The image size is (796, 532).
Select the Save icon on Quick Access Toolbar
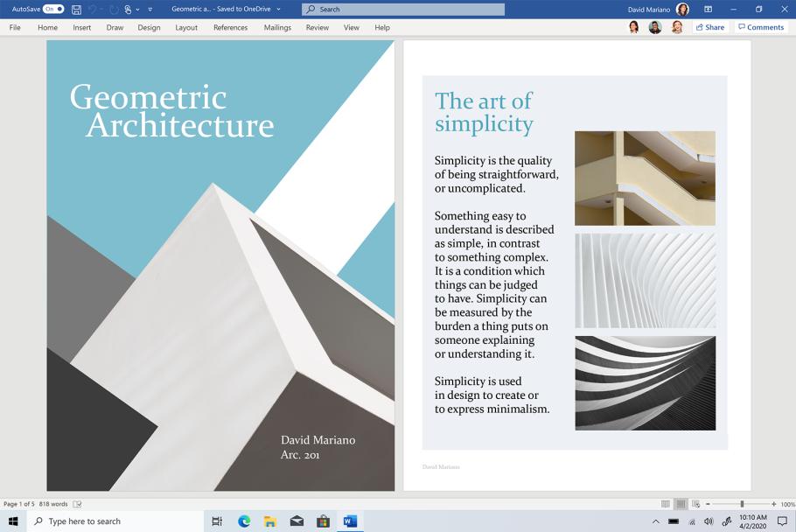(x=77, y=9)
